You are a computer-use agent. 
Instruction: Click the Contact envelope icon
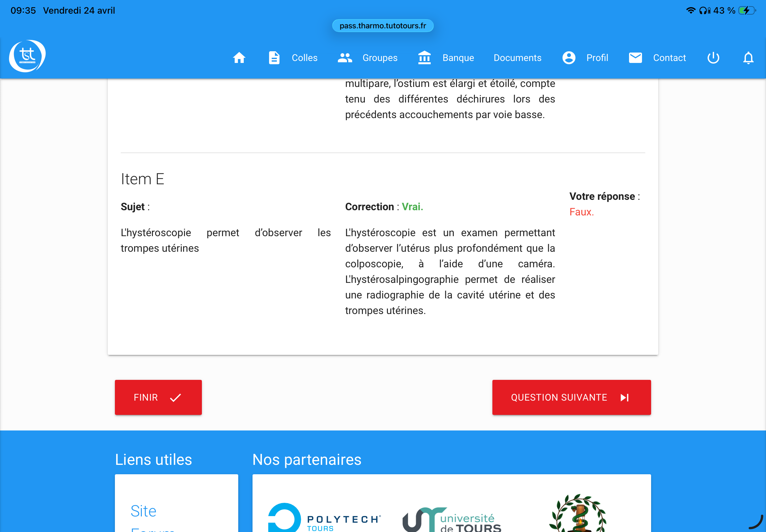click(x=635, y=58)
